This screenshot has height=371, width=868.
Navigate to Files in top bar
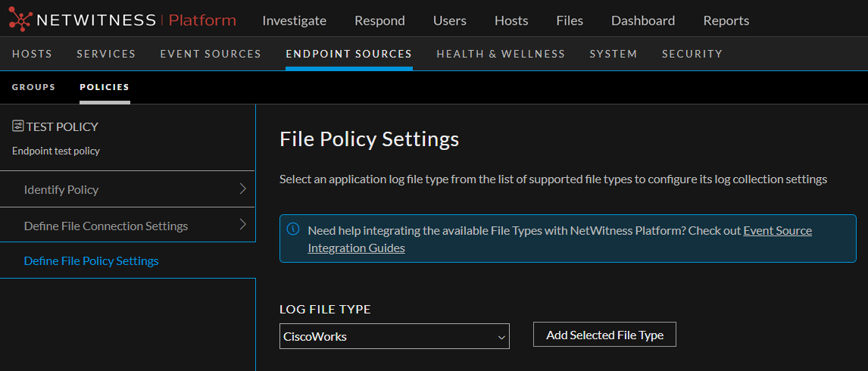point(570,21)
